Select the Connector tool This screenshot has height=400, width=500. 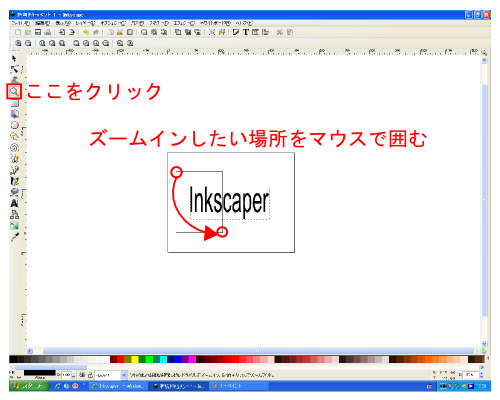point(14,215)
